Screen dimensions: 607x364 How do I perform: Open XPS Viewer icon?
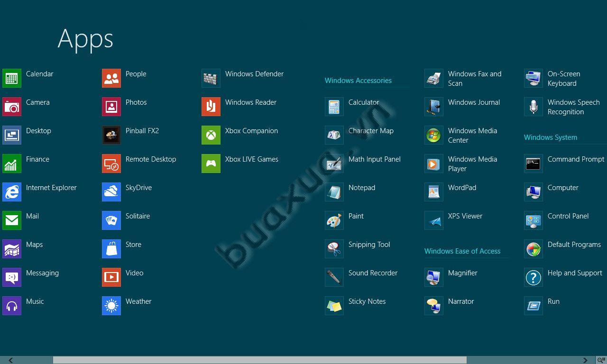(434, 220)
